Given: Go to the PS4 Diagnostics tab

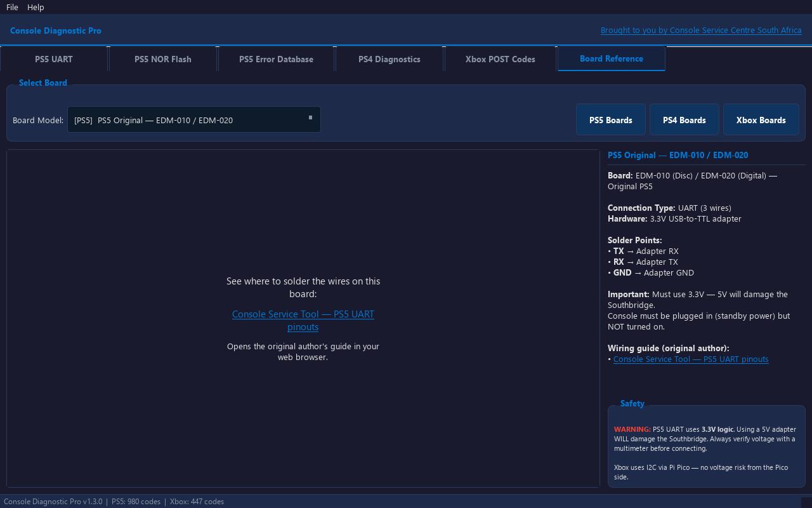Looking at the screenshot, I should tap(390, 59).
